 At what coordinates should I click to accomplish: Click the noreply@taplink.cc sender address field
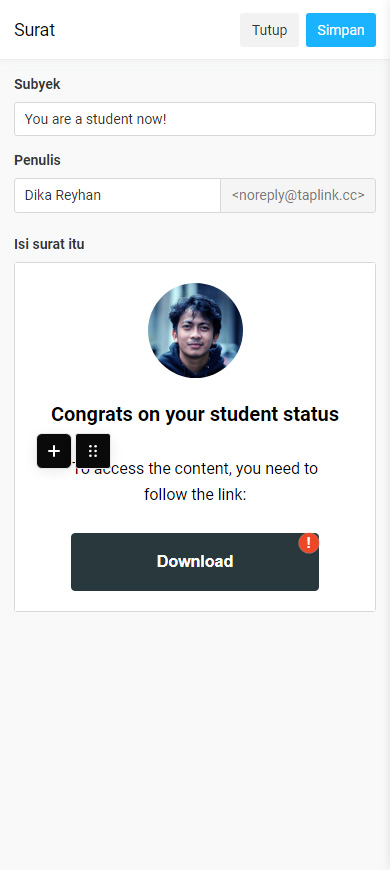pyautogui.click(x=298, y=195)
